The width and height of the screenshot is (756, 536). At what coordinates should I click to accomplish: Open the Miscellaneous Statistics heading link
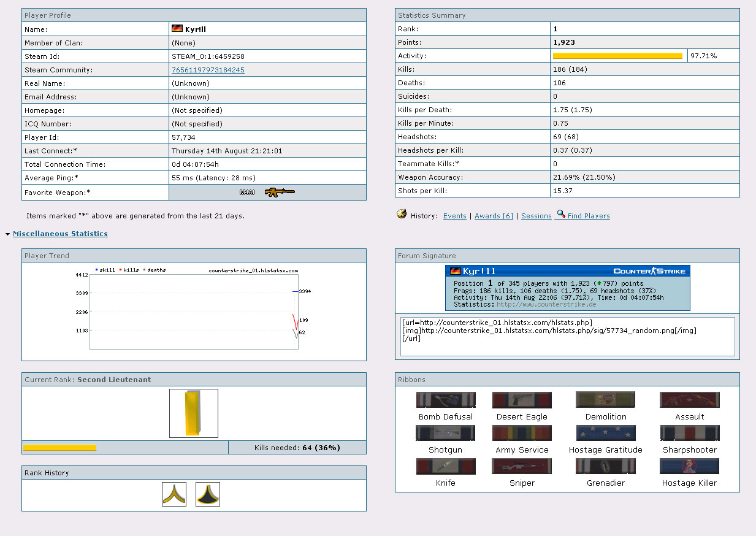[60, 234]
